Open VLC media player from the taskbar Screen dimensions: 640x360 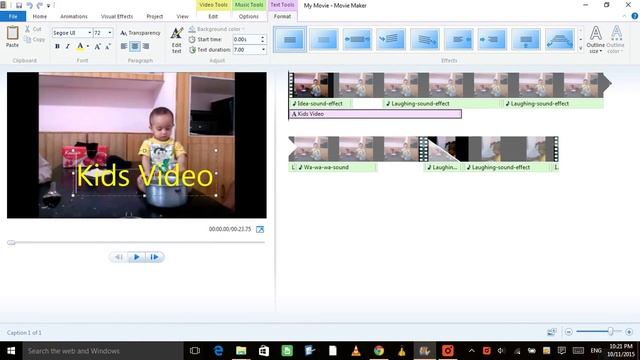click(356, 351)
